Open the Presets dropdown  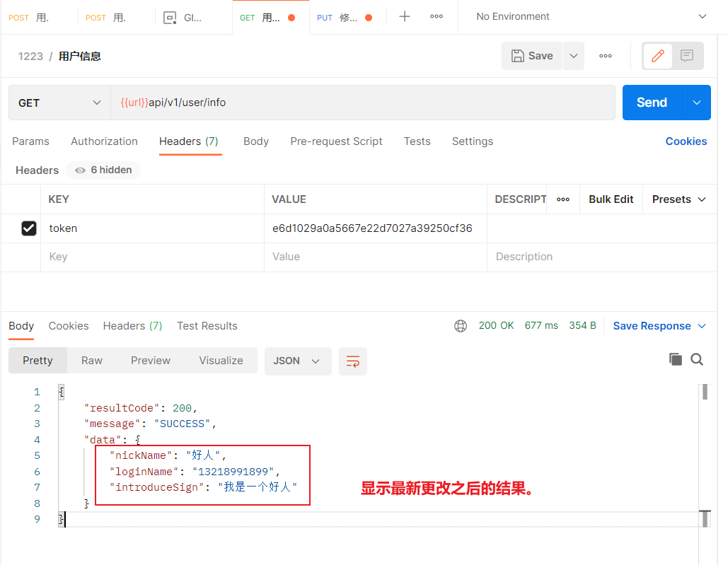[x=679, y=199]
